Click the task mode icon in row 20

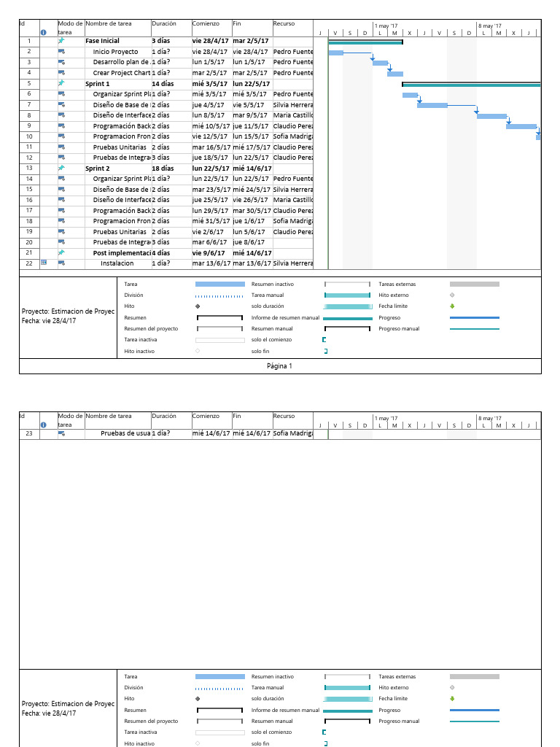coord(61,242)
